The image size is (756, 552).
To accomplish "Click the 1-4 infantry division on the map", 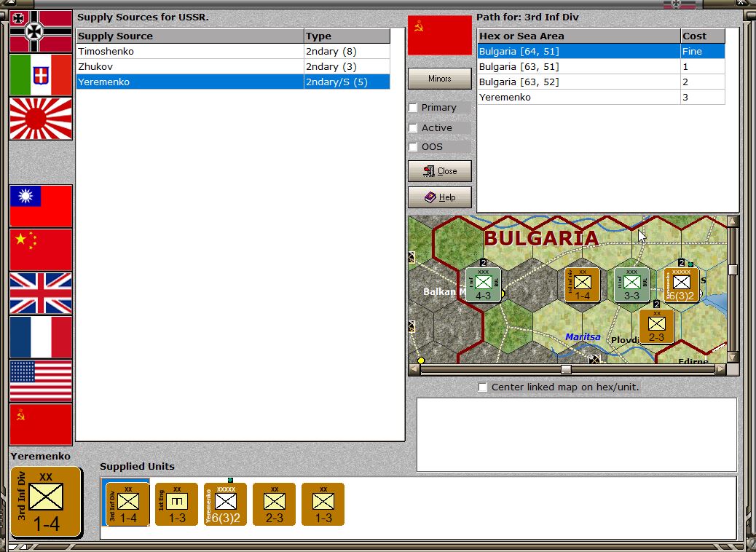I will (x=582, y=285).
